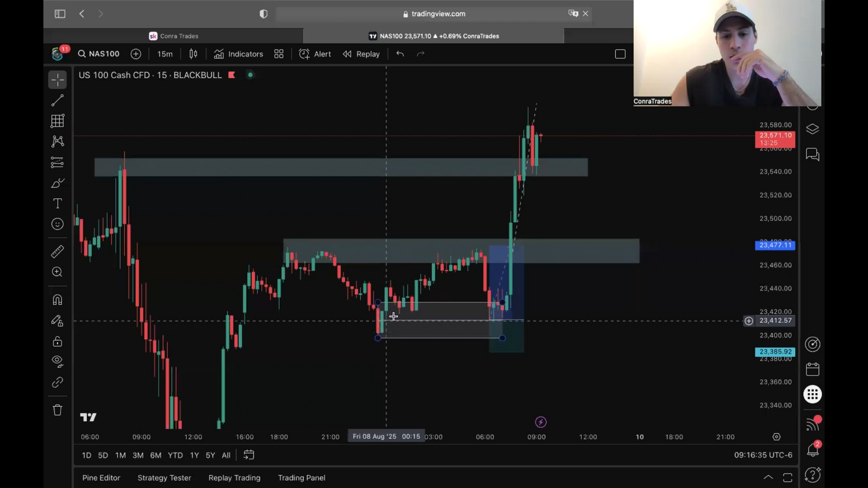Image resolution: width=868 pixels, height=488 pixels.
Task: Open the 15m timeframe dropdown
Action: coord(165,54)
